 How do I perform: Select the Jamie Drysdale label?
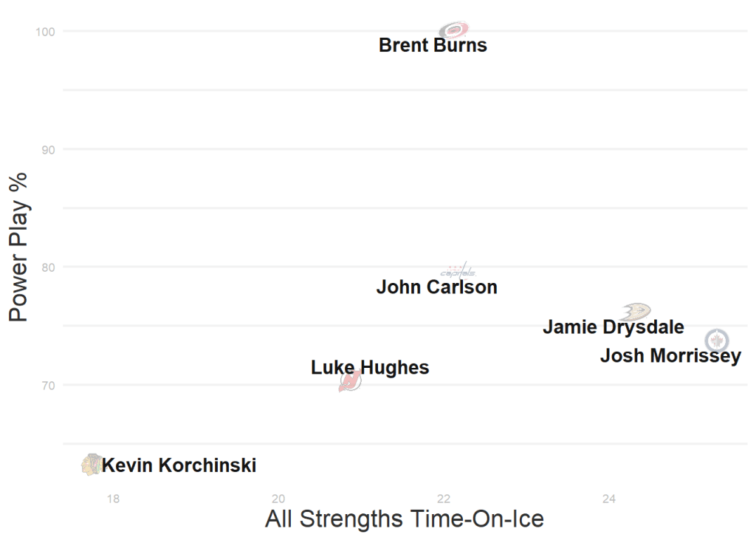pyautogui.click(x=613, y=327)
